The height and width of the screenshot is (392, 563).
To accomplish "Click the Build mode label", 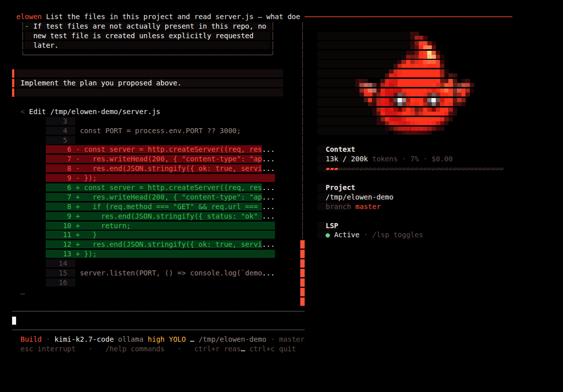I will (31, 339).
